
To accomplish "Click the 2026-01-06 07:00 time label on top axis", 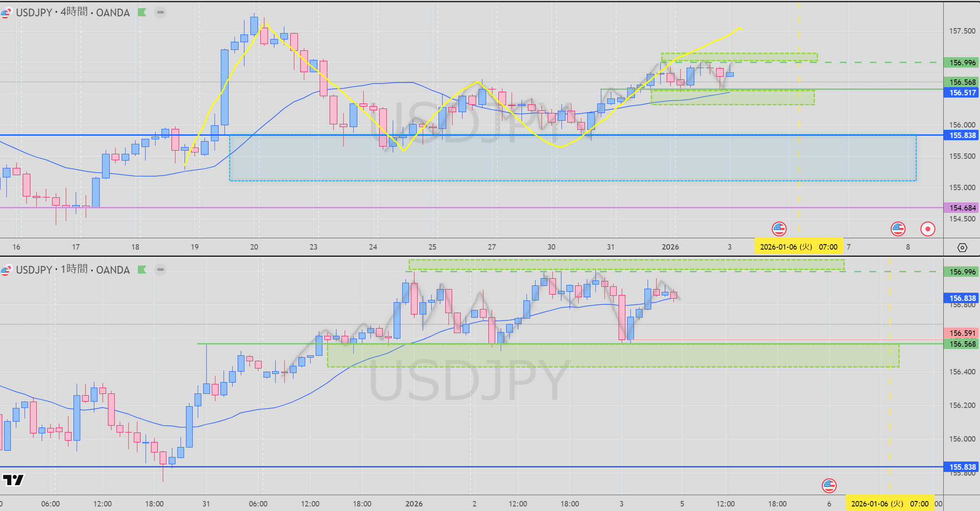I will click(x=798, y=247).
